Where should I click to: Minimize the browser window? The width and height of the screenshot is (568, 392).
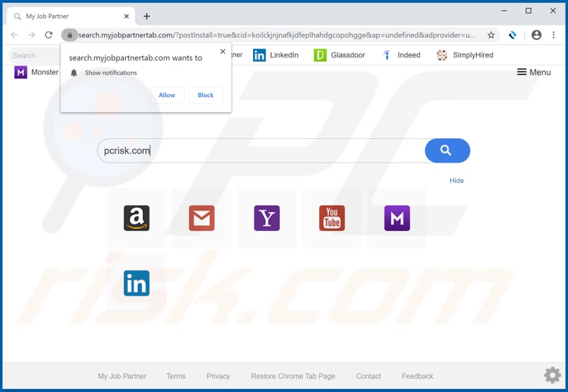tap(504, 11)
